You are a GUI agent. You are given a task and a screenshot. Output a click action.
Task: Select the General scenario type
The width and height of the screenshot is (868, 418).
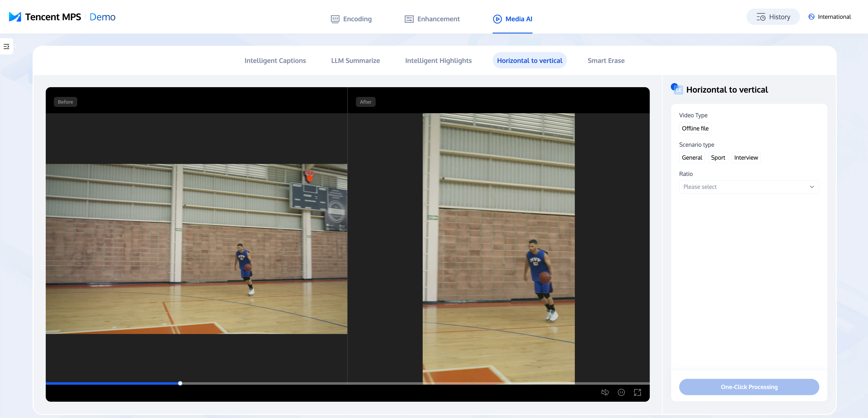(x=692, y=157)
